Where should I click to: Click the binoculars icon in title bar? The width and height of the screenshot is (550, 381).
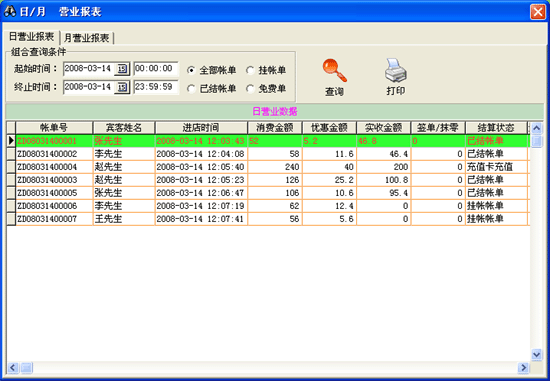tap(10, 11)
